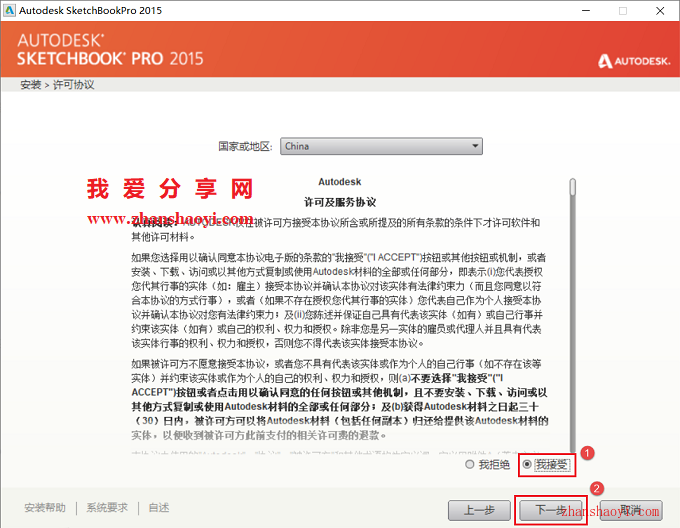Select the 我拒绝 (I Reject) radio button
The width and height of the screenshot is (680, 528).
[x=469, y=464]
